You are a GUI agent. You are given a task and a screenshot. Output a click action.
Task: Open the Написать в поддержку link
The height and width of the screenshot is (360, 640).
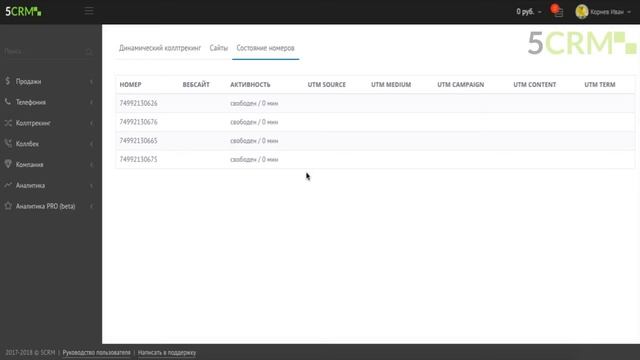[167, 352]
